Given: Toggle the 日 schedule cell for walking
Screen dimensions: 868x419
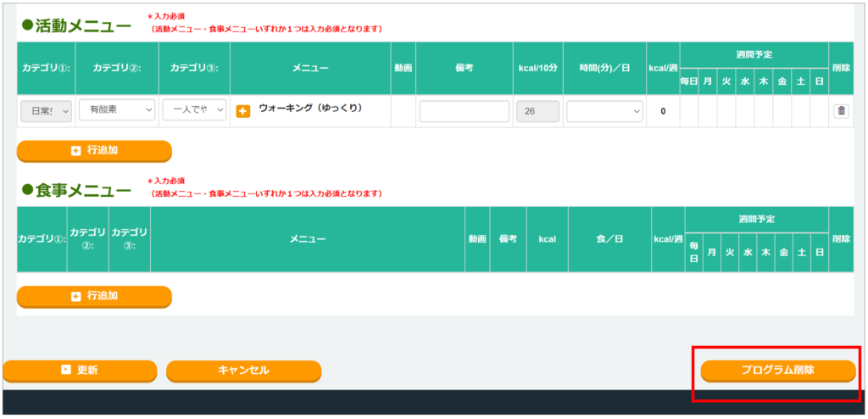Looking at the screenshot, I should tap(819, 111).
